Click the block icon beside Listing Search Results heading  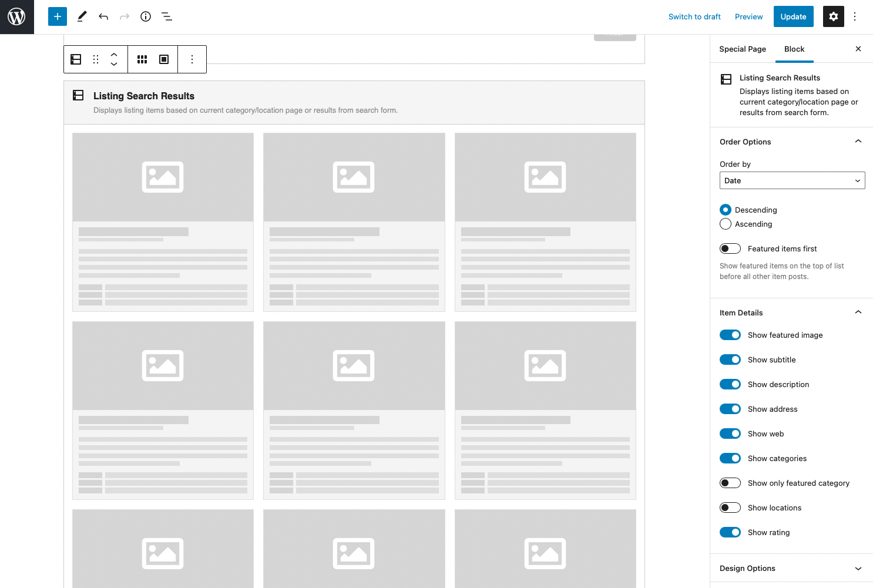pyautogui.click(x=78, y=95)
